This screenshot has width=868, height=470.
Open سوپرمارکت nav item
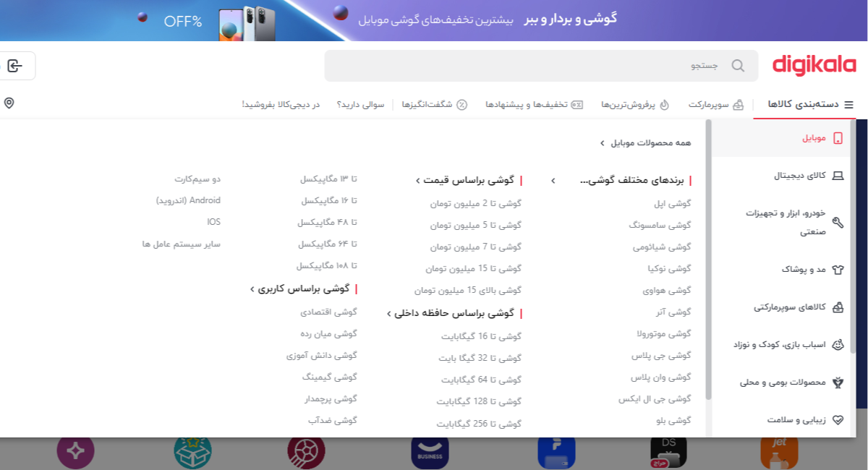pyautogui.click(x=716, y=105)
